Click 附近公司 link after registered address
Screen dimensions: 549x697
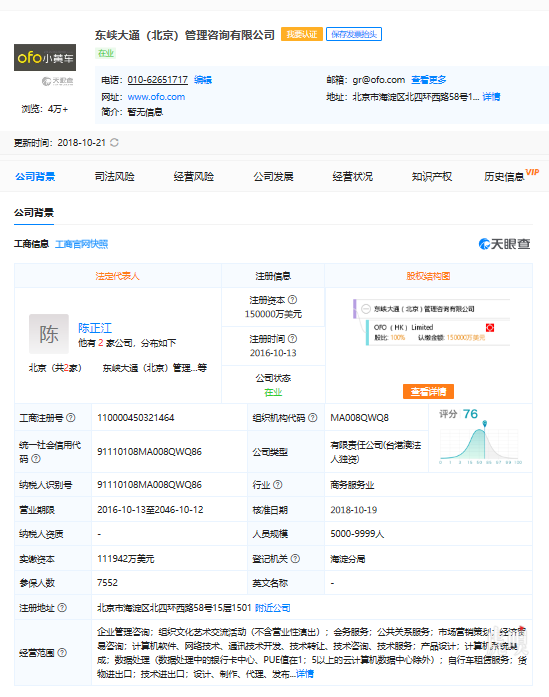coord(272,608)
